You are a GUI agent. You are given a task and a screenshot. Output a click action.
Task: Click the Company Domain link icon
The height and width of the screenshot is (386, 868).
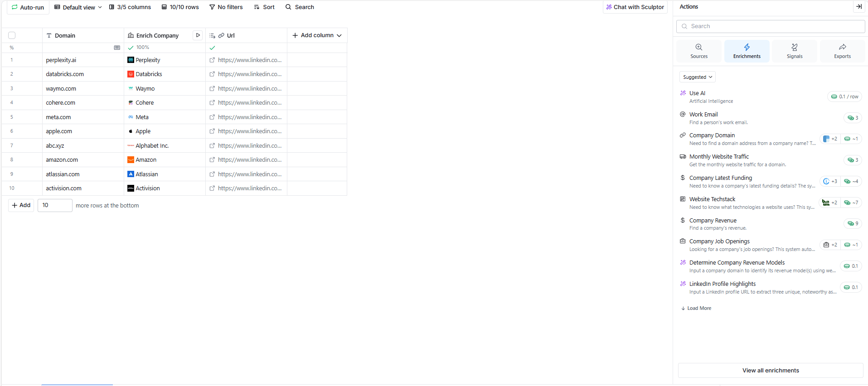[x=683, y=135]
